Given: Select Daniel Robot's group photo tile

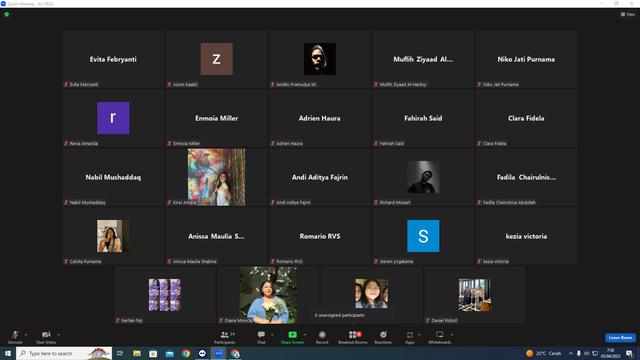Looking at the screenshot, I should pos(475,295).
